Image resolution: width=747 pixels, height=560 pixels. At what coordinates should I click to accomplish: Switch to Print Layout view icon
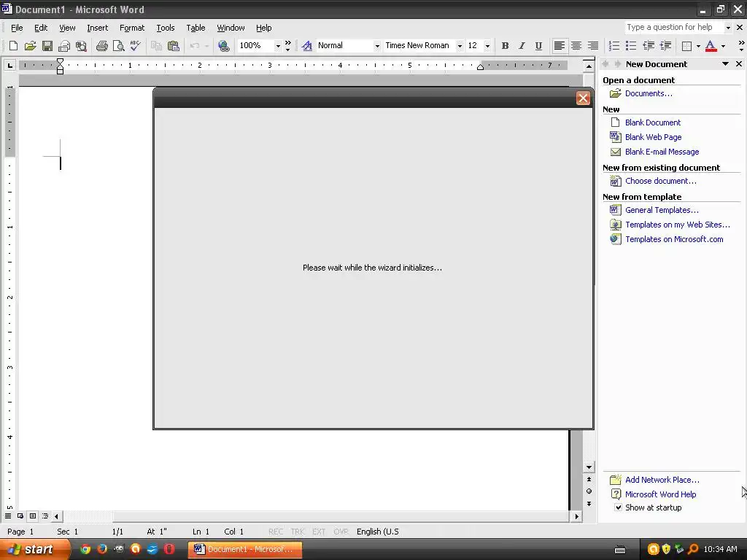[33, 516]
